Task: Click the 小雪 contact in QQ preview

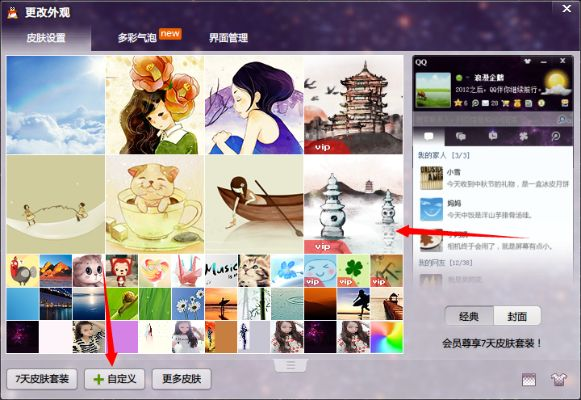Action: coord(493,178)
